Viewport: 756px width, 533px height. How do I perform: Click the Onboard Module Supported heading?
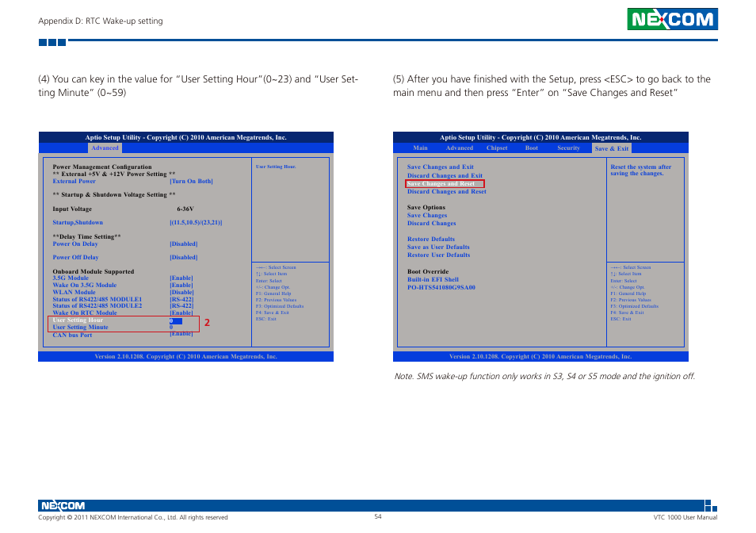click(93, 271)
